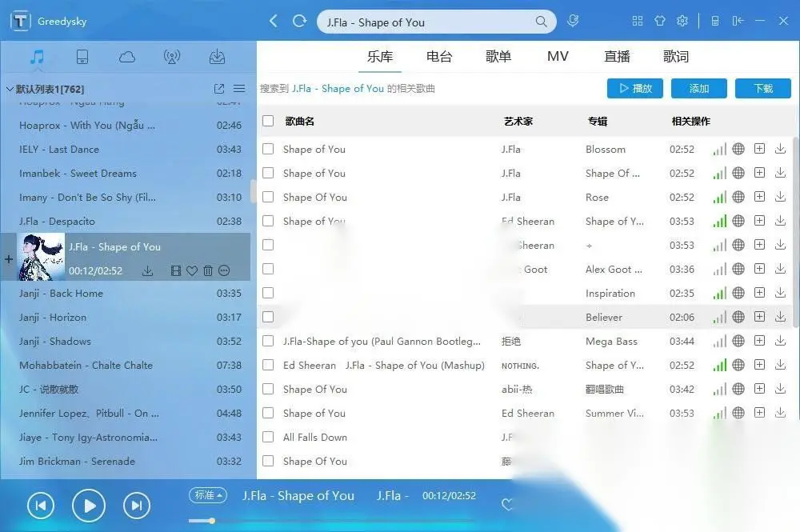
Task: Click the search results scrollbar
Action: pyautogui.click(x=796, y=232)
